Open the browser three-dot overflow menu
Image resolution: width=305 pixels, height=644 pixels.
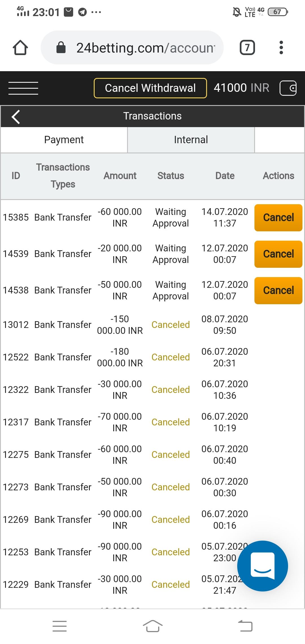281,47
